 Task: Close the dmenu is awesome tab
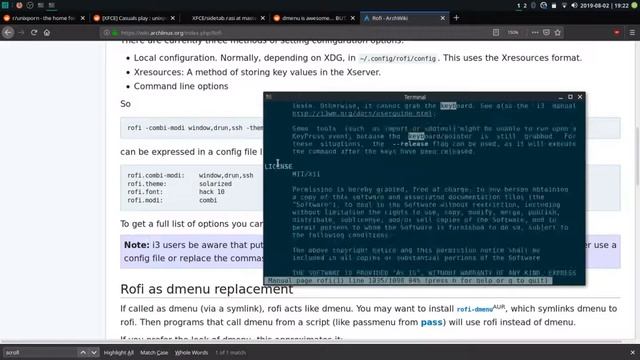[353, 18]
